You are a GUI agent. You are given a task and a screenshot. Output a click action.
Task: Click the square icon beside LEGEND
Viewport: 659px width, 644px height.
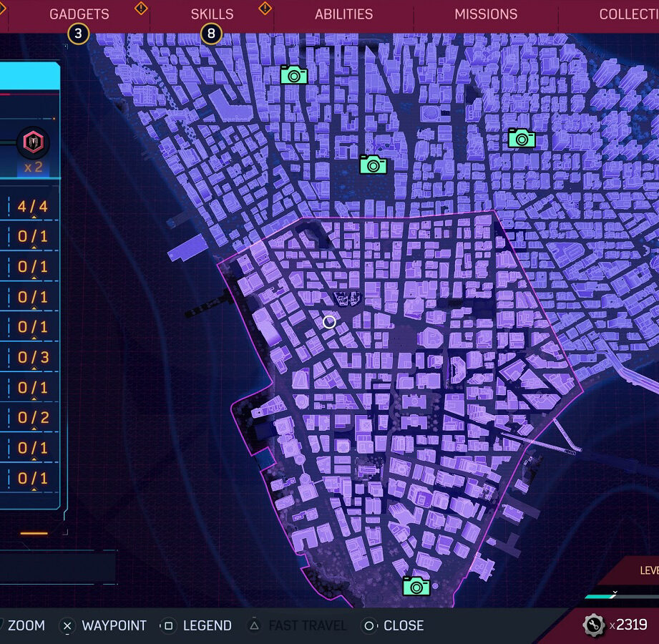click(x=169, y=626)
